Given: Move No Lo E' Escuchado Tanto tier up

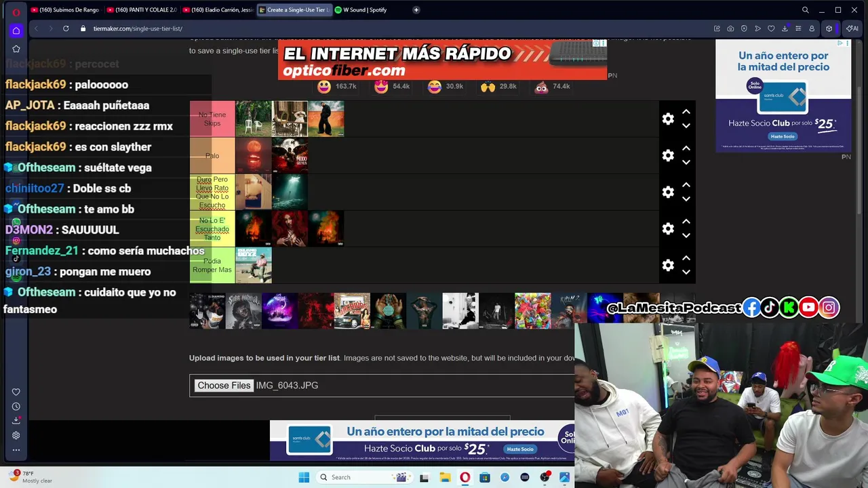Looking at the screenshot, I should coord(686,222).
